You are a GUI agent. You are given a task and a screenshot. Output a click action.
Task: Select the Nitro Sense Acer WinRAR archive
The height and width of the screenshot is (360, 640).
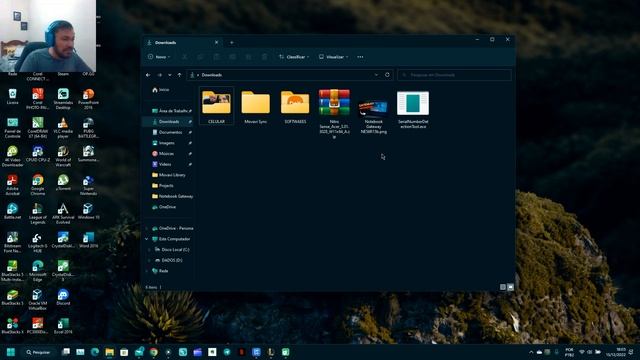click(334, 113)
